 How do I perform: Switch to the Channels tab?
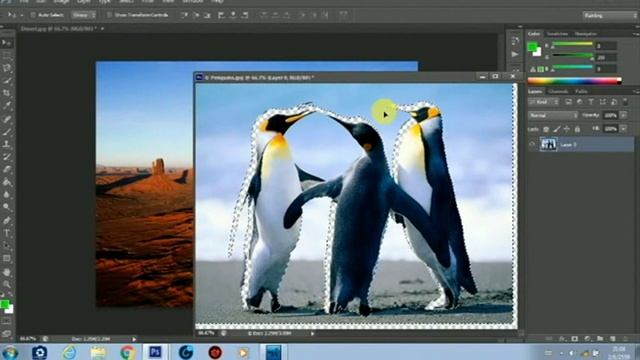click(558, 91)
